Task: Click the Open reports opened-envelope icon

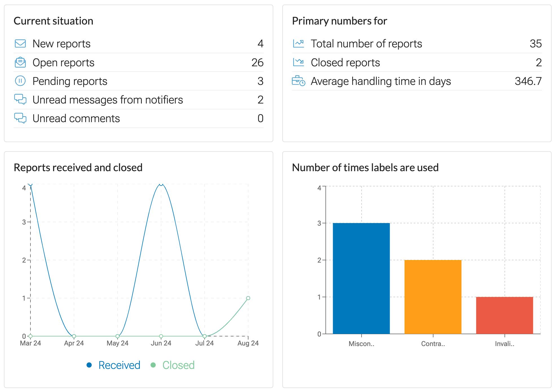Action: (20, 62)
